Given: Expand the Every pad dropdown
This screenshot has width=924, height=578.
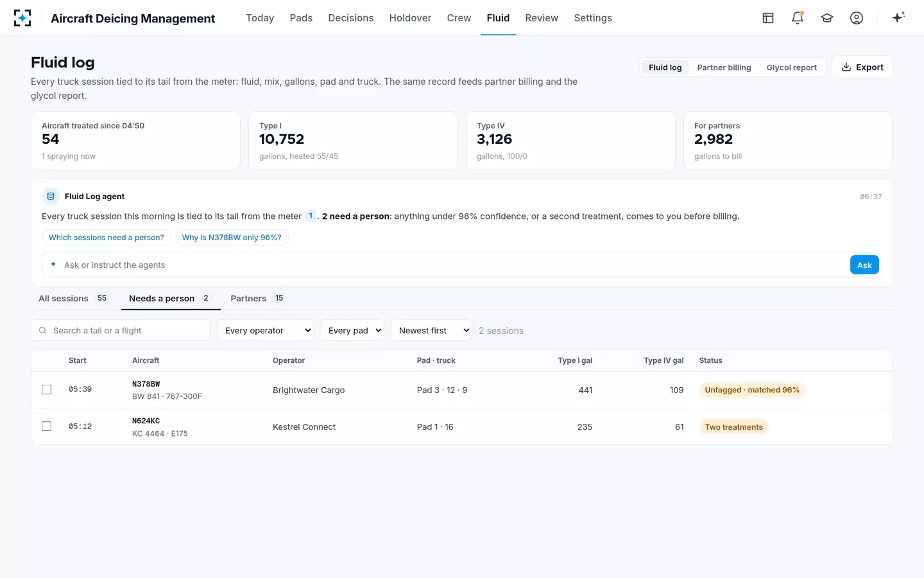Looking at the screenshot, I should pyautogui.click(x=352, y=331).
